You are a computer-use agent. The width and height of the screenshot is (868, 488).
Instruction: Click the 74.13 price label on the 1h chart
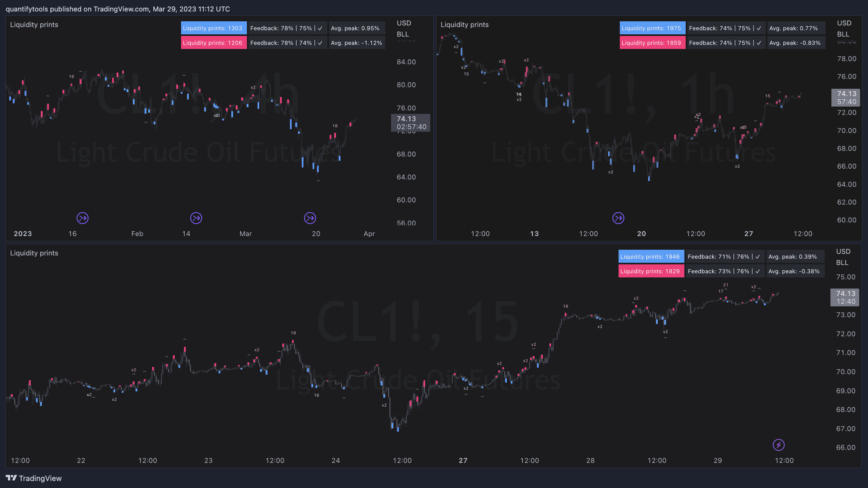[846, 94]
